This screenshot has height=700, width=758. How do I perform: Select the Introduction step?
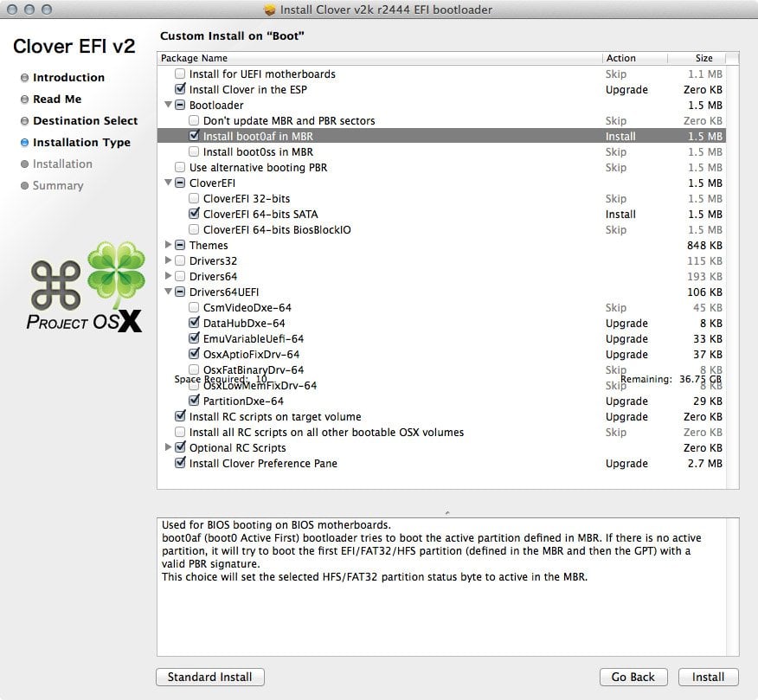(x=68, y=77)
